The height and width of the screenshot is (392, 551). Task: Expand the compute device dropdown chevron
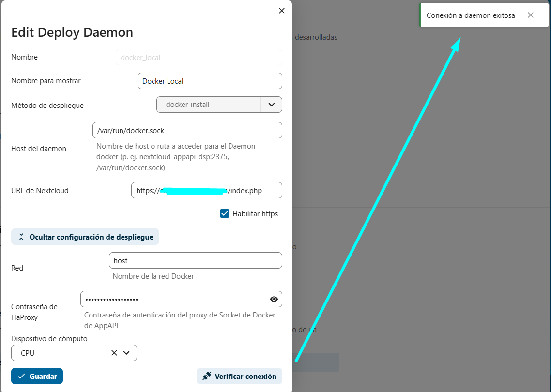pyautogui.click(x=127, y=353)
